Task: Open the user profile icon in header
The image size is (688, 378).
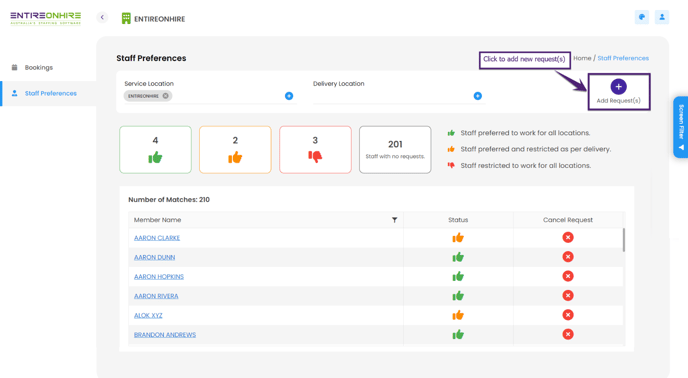Action: pos(662,17)
